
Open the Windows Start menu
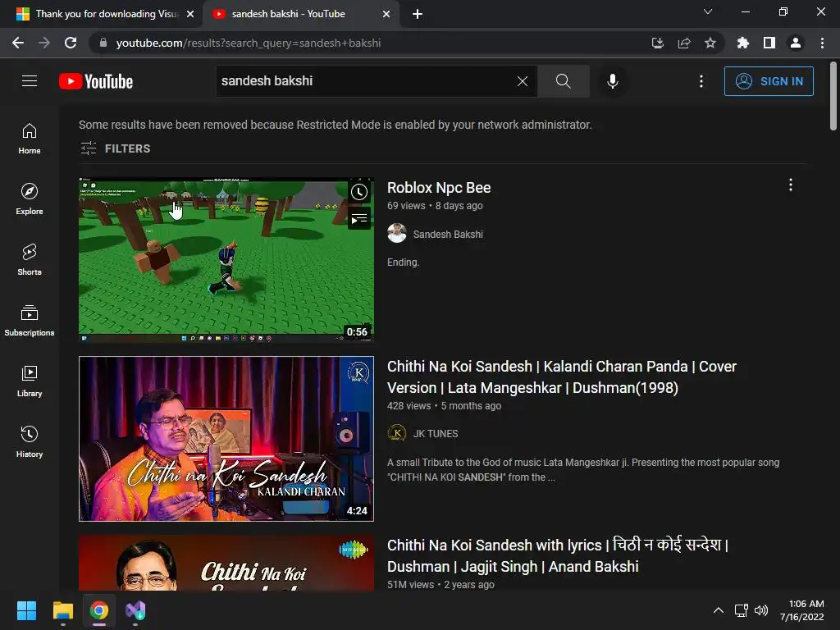coord(26,610)
